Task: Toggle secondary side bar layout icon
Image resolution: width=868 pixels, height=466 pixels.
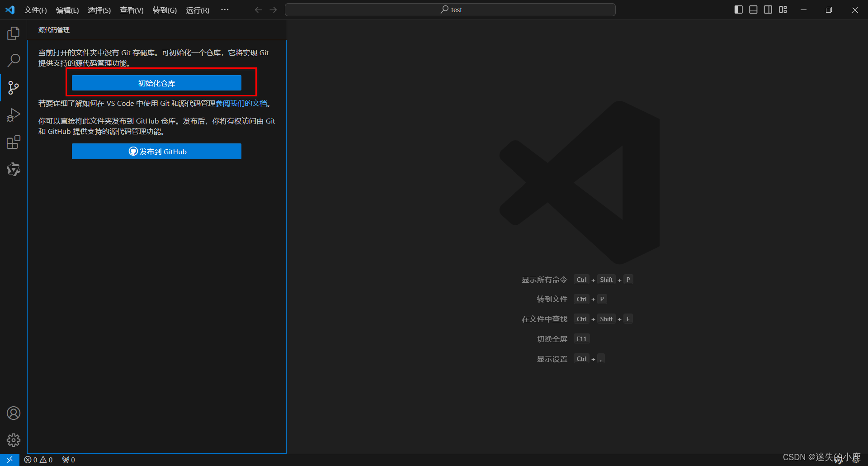Action: (x=768, y=10)
